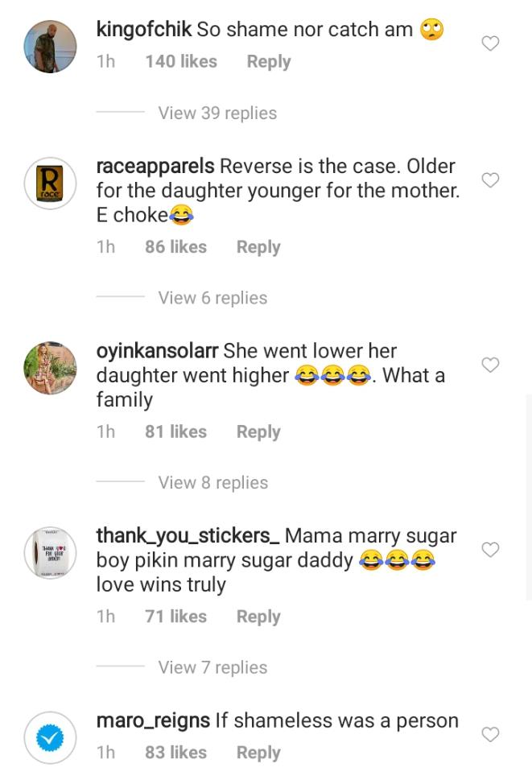
Task: Like kingofchik's comment with the heart
Action: click(x=490, y=43)
